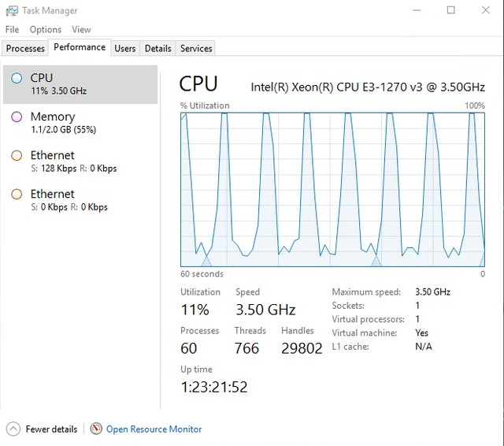Open the File menu

[x=13, y=30]
